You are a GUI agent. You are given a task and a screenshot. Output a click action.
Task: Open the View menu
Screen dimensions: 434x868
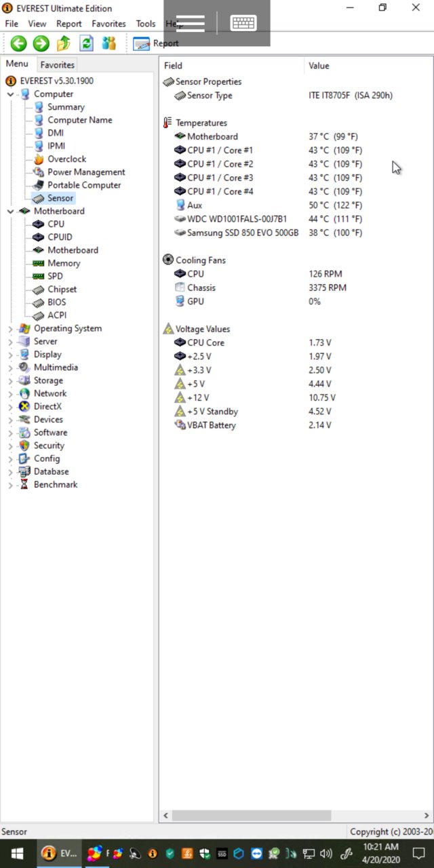pos(37,24)
